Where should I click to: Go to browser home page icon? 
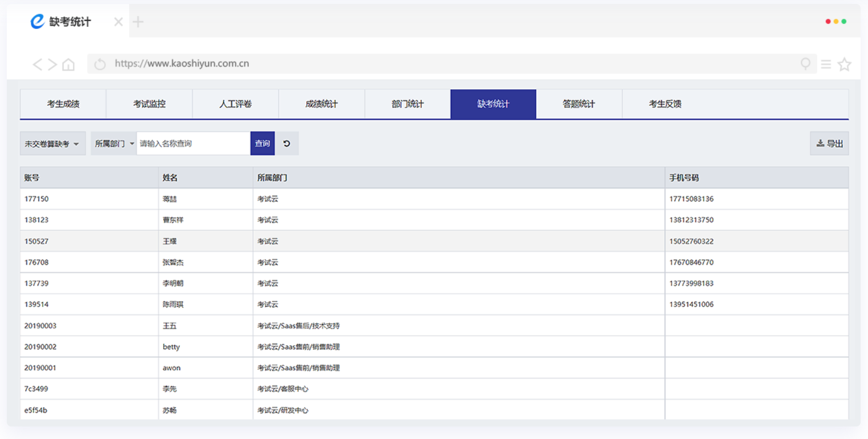tap(68, 64)
